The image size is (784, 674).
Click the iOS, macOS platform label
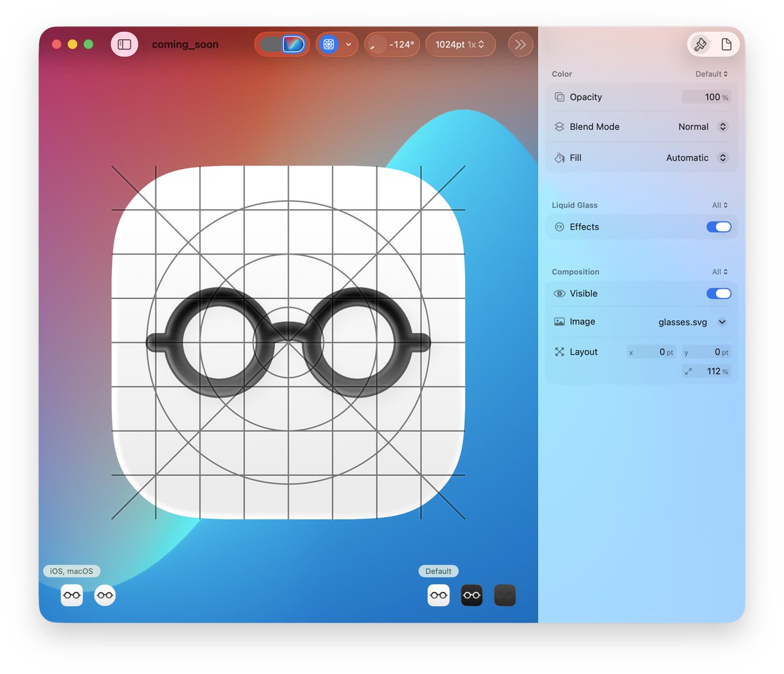click(71, 571)
